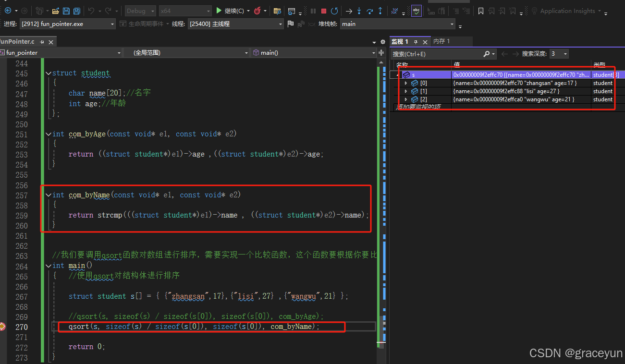Restart the debug session
The image size is (625, 364).
[x=334, y=11]
